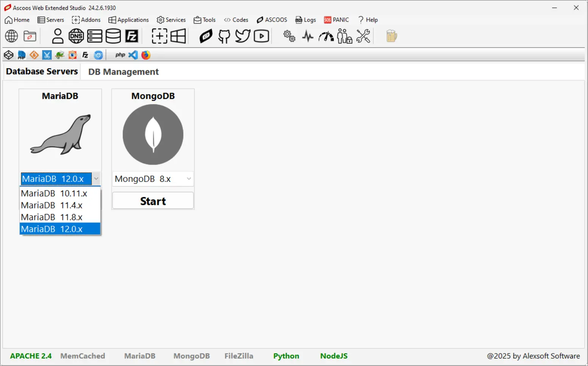The image size is (588, 366).
Task: Open the GitHub octocat icon
Action: tap(224, 36)
